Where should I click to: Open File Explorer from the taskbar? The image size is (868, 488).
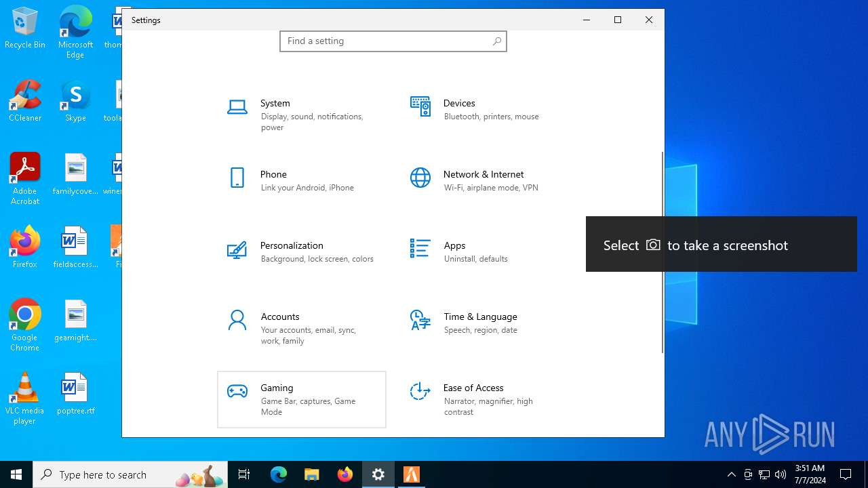click(311, 474)
